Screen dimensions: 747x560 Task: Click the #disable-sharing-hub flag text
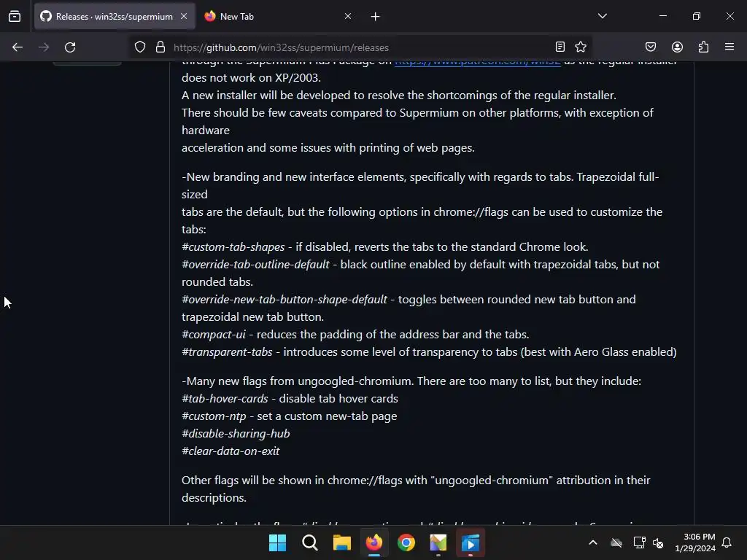coord(236,434)
